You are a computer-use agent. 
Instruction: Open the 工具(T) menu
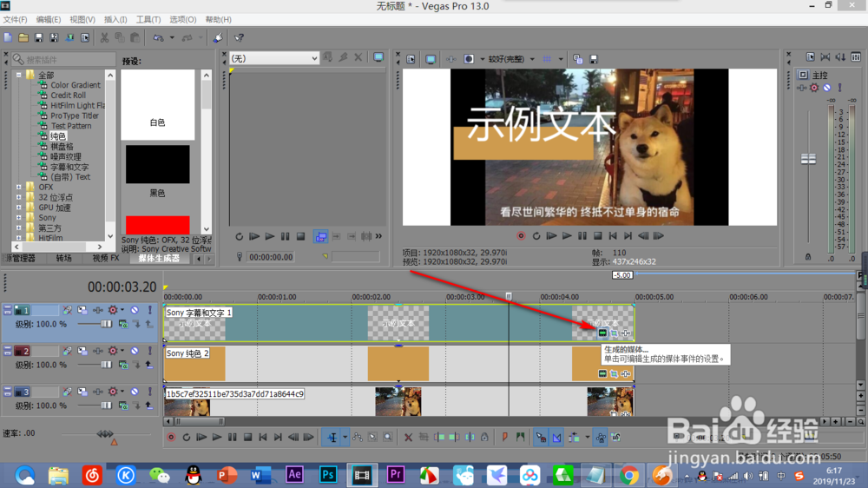[148, 19]
